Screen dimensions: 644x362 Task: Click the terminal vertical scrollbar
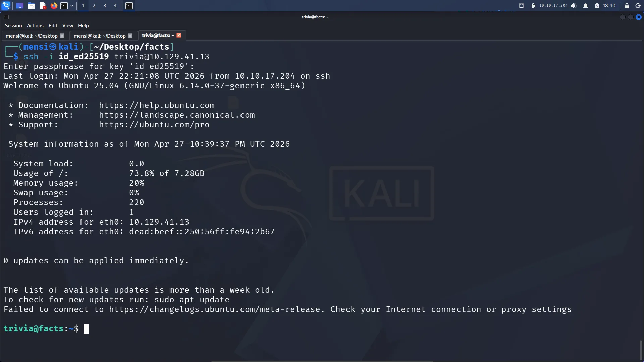tap(641, 350)
